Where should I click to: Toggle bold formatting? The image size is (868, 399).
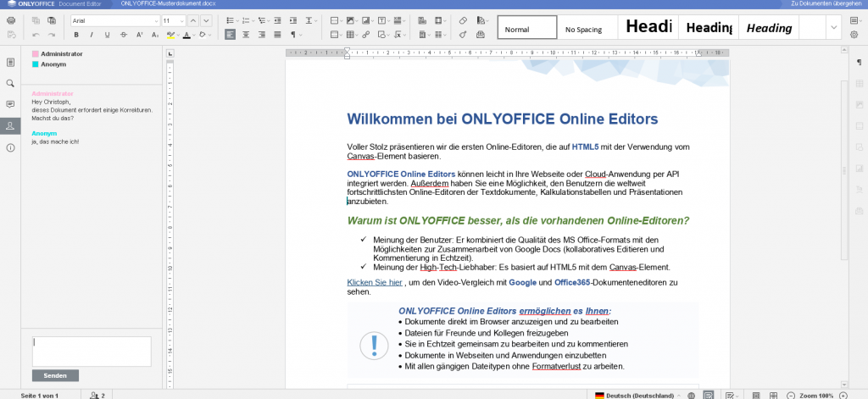tap(76, 35)
